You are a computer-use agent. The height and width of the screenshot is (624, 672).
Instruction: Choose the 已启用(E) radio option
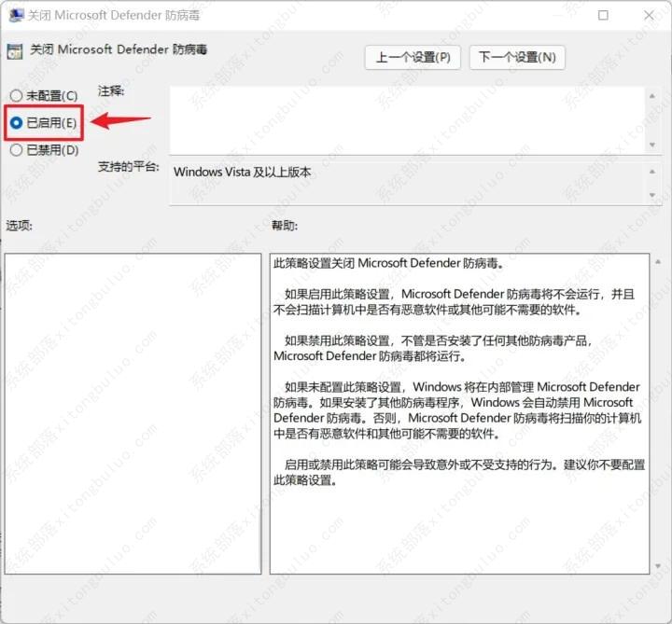pyautogui.click(x=16, y=122)
